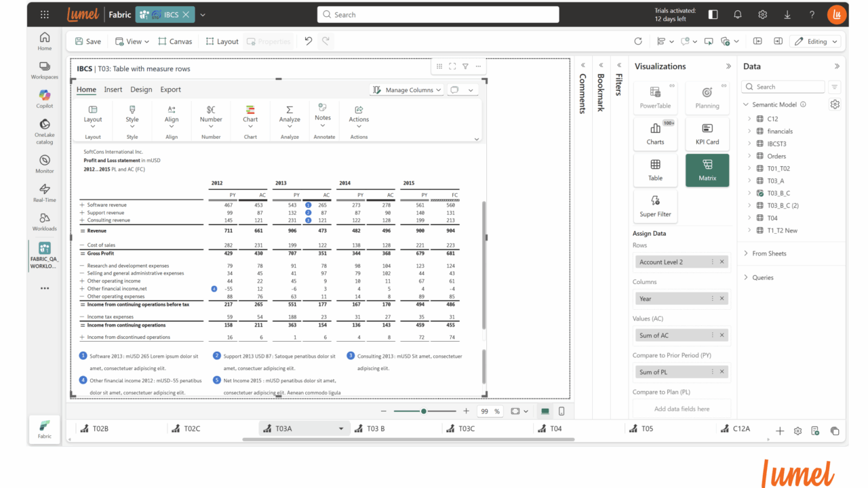Switch to mobile layout view
The image size is (868, 488).
pyautogui.click(x=561, y=411)
